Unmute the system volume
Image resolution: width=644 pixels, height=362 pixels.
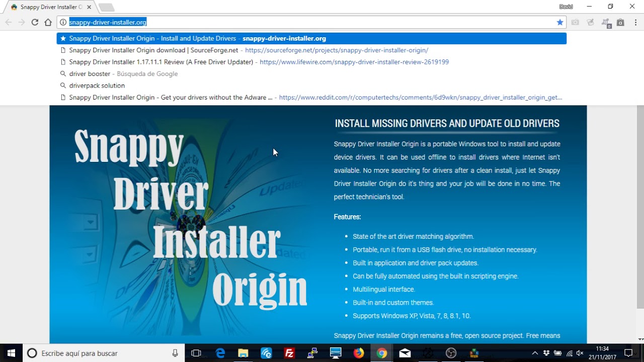(x=580, y=353)
